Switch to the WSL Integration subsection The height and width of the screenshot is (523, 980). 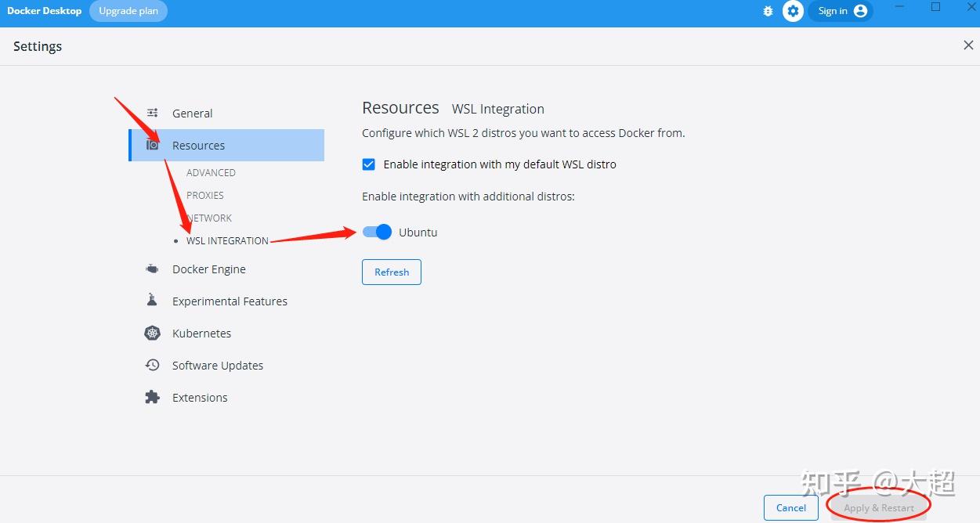(x=227, y=240)
